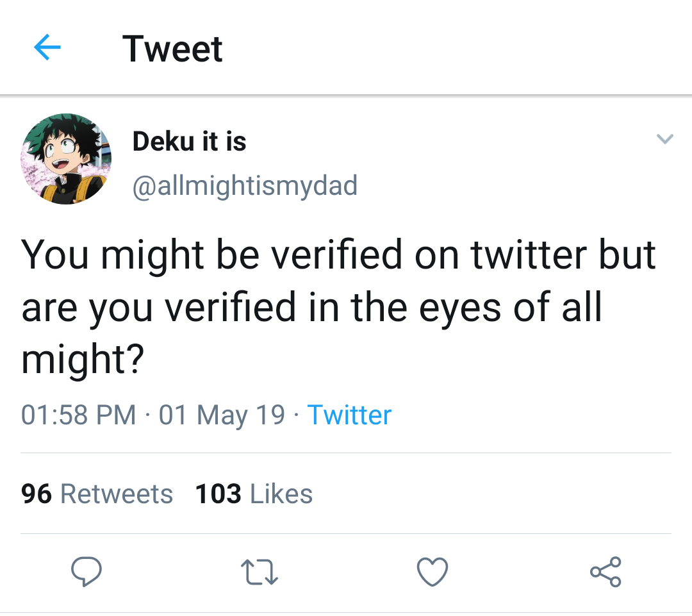
Task: Tap the Tweet header title
Action: pos(172,49)
